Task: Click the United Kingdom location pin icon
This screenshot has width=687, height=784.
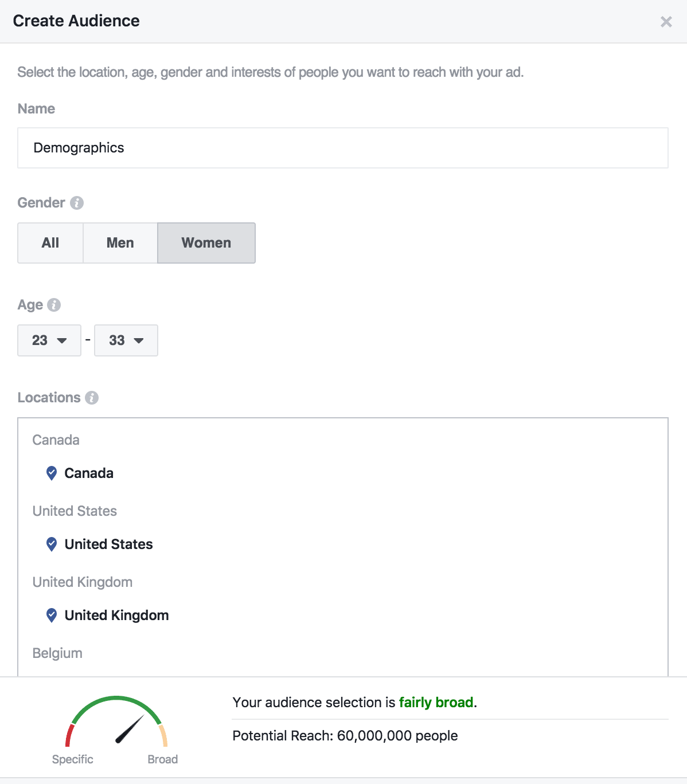Action: (52, 616)
